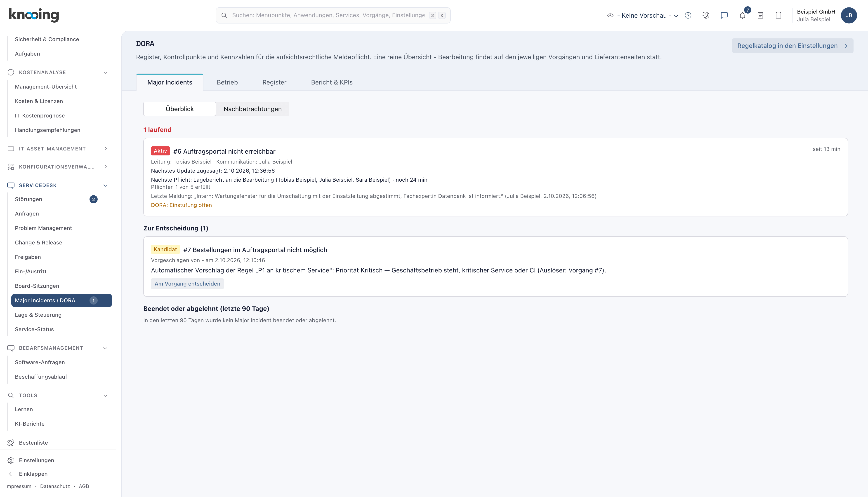868x497 pixels.
Task: Open notifications bell with badge 7
Action: click(742, 15)
